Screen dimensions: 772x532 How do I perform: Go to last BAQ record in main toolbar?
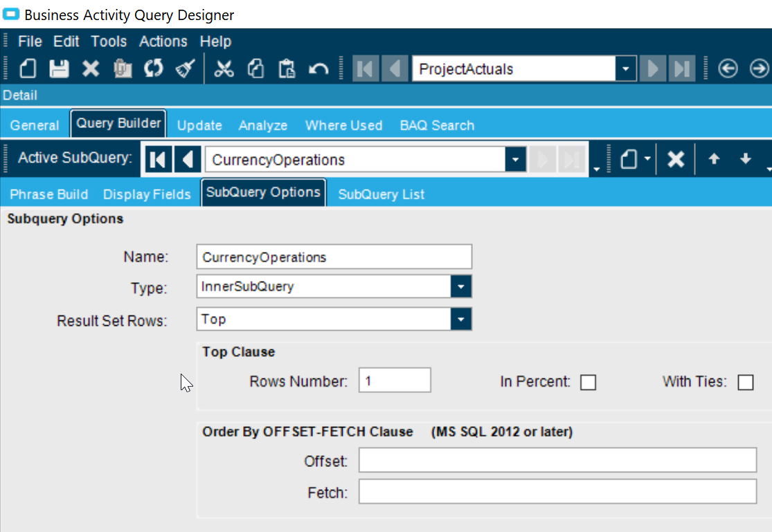click(x=681, y=68)
